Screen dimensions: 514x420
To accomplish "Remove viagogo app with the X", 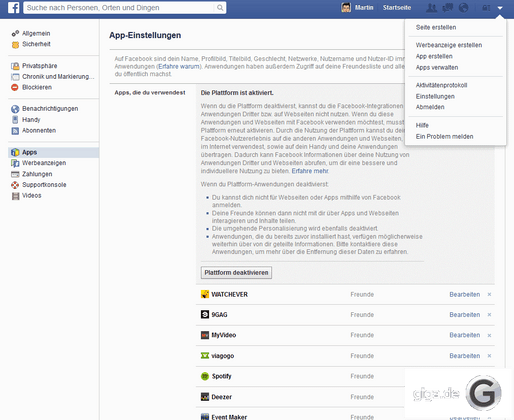I will pyautogui.click(x=489, y=356).
